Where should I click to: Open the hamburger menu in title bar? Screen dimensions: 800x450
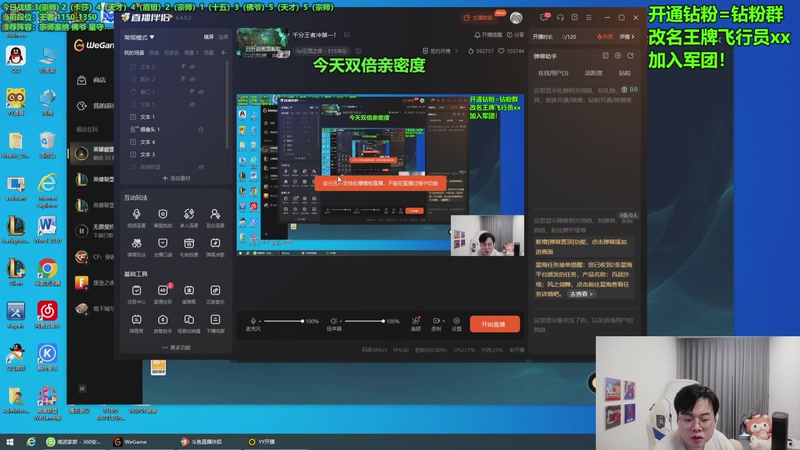[x=589, y=17]
